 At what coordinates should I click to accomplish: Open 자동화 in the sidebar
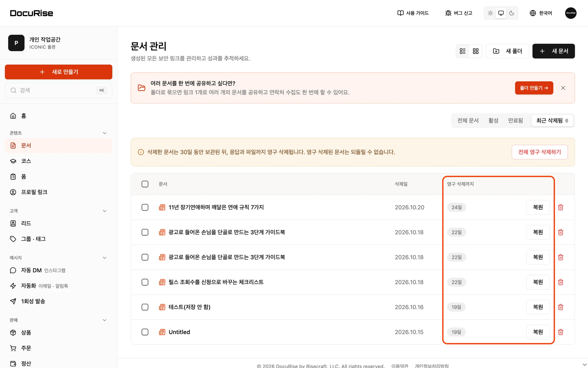[59, 286]
